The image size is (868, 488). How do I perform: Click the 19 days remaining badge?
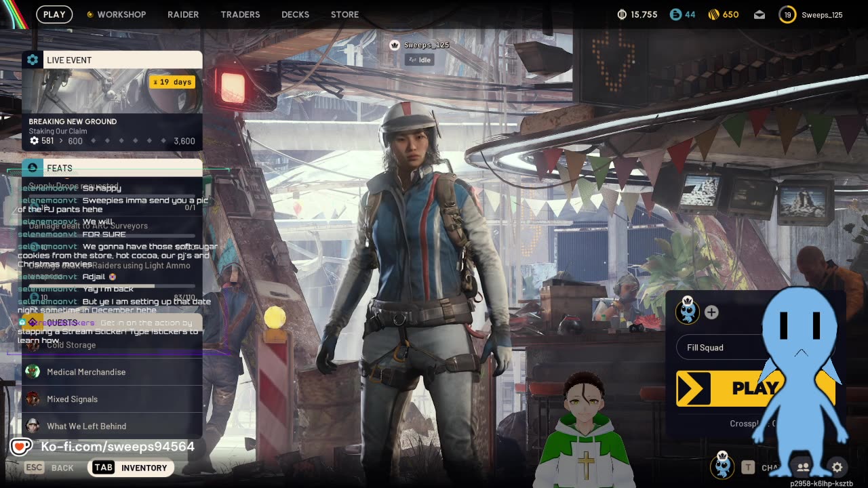pos(173,82)
